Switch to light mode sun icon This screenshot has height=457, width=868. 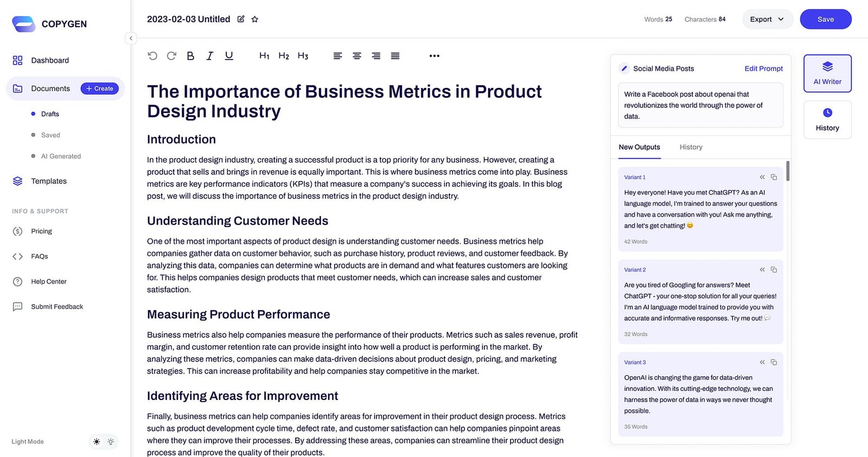click(97, 442)
